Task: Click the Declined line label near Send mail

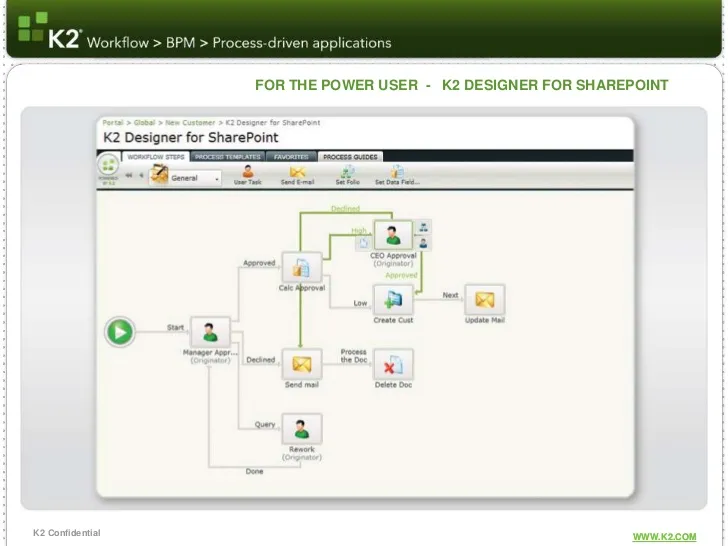Action: point(260,360)
